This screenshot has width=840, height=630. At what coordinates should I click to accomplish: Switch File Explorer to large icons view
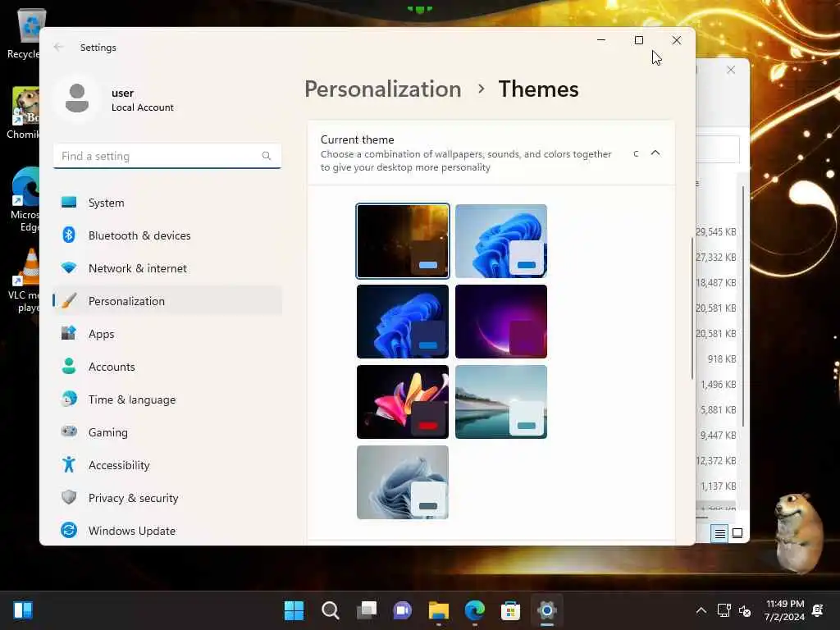click(x=737, y=533)
